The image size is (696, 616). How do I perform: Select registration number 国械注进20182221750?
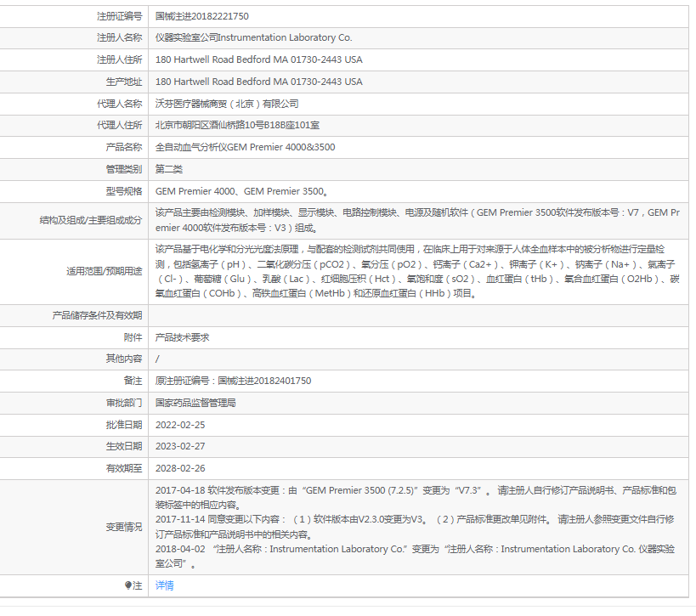click(x=202, y=16)
